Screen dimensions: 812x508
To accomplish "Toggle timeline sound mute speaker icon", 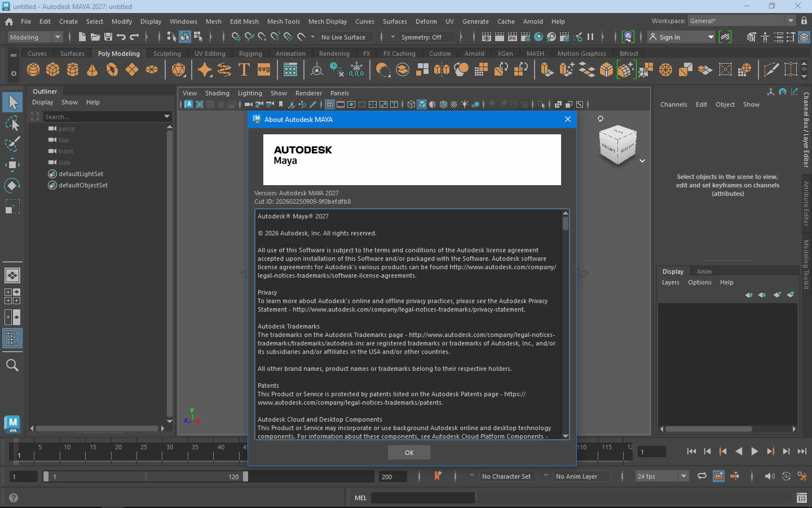I will pyautogui.click(x=770, y=476).
